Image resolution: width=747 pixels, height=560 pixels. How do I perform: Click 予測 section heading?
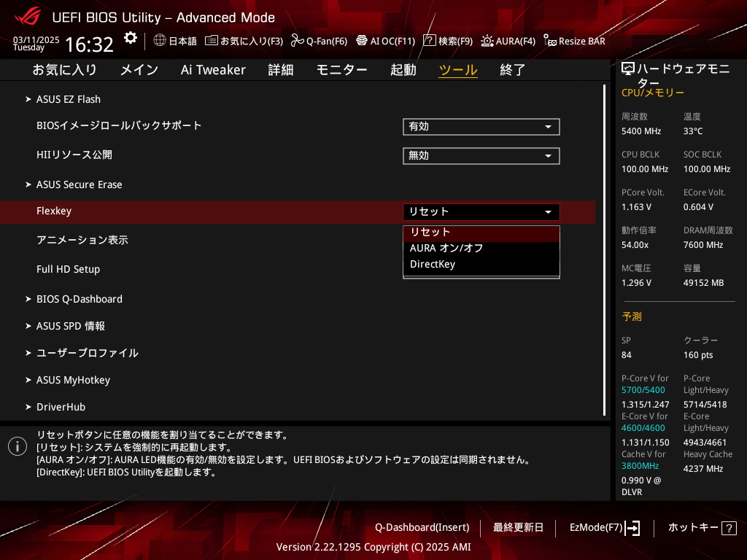632,316
